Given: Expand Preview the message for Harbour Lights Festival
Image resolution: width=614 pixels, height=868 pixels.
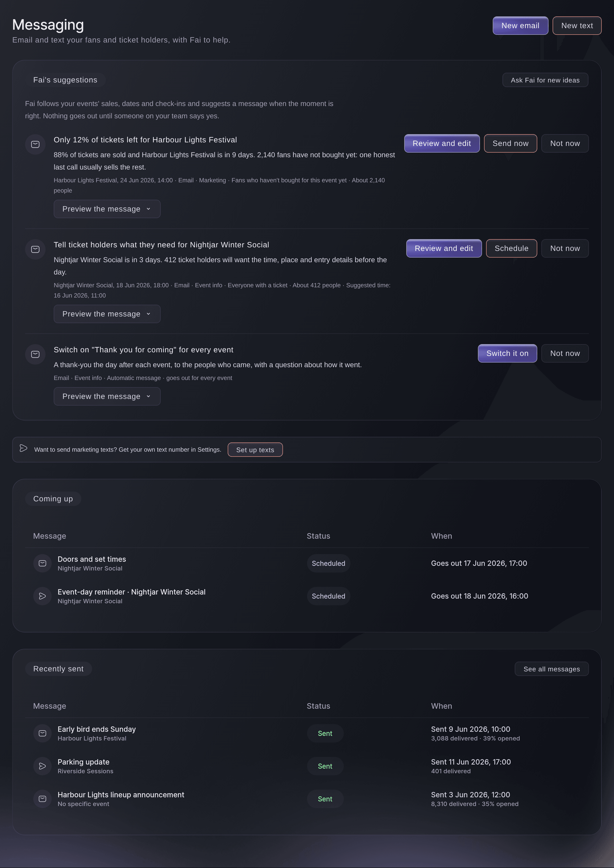Looking at the screenshot, I should (107, 209).
